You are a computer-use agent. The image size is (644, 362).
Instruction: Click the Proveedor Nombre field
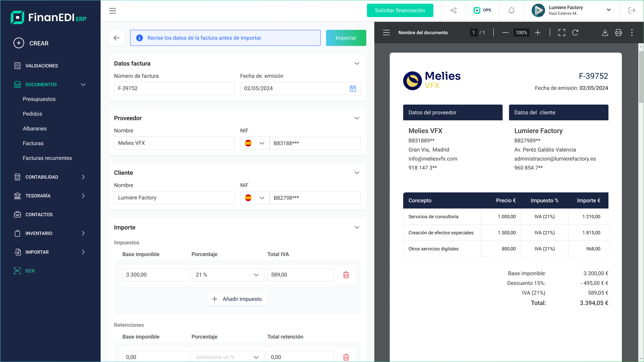(x=174, y=143)
